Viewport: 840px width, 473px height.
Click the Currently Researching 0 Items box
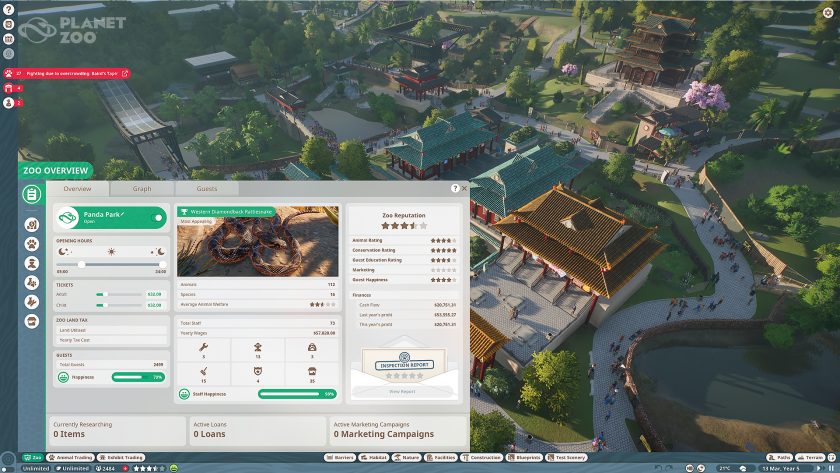[x=117, y=430]
